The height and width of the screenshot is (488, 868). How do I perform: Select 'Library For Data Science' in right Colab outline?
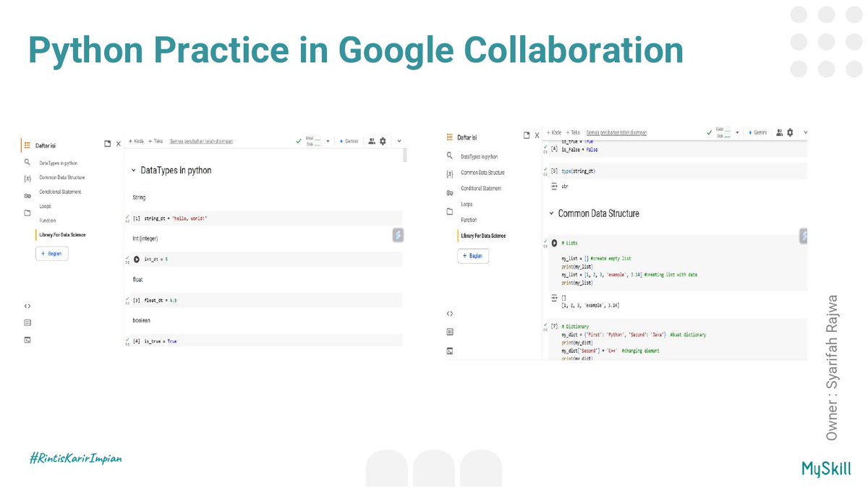coord(483,236)
